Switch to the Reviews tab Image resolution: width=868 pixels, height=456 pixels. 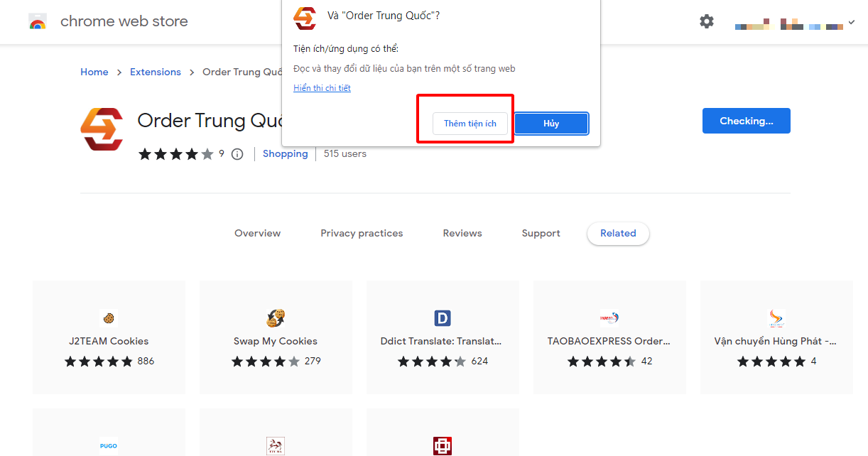462,233
